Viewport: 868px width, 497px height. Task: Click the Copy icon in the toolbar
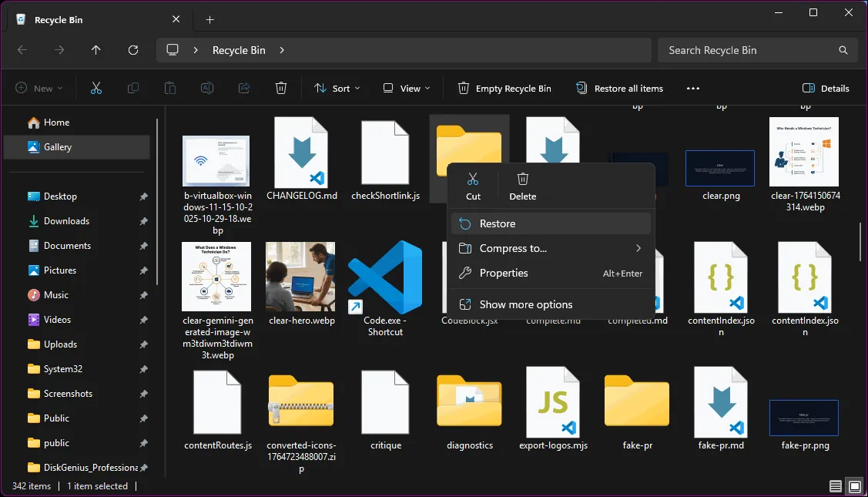[132, 88]
